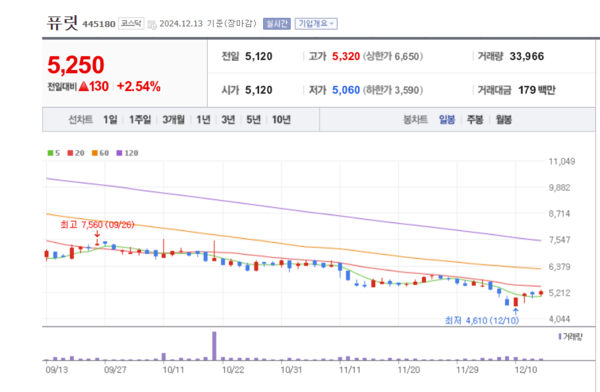600x392 pixels.
Task: Click the 최저 4,610 (12/10) low marker
Action: (482, 320)
